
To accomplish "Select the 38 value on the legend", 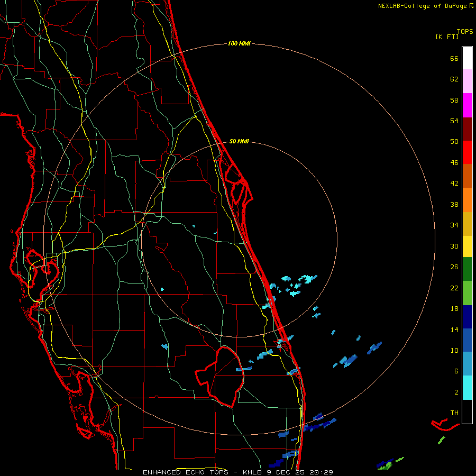I will coord(454,205).
